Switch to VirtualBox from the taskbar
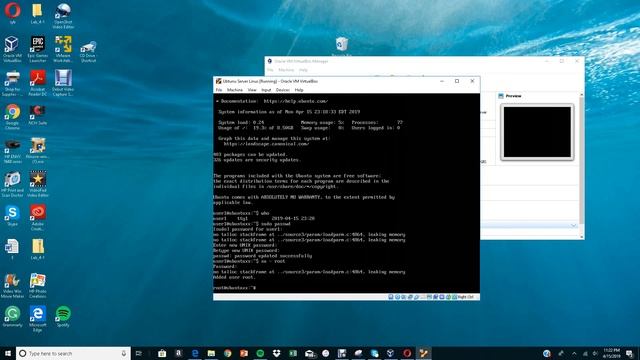Screen dimensions: 640x360 [x=391, y=353]
